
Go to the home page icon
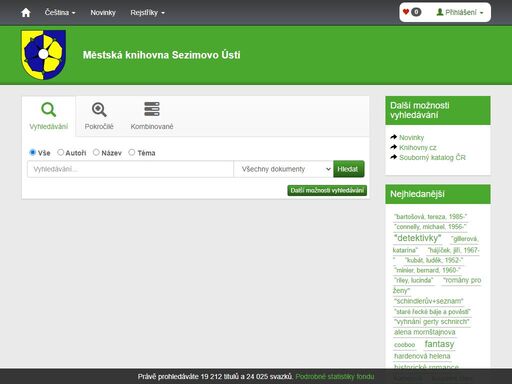26,13
